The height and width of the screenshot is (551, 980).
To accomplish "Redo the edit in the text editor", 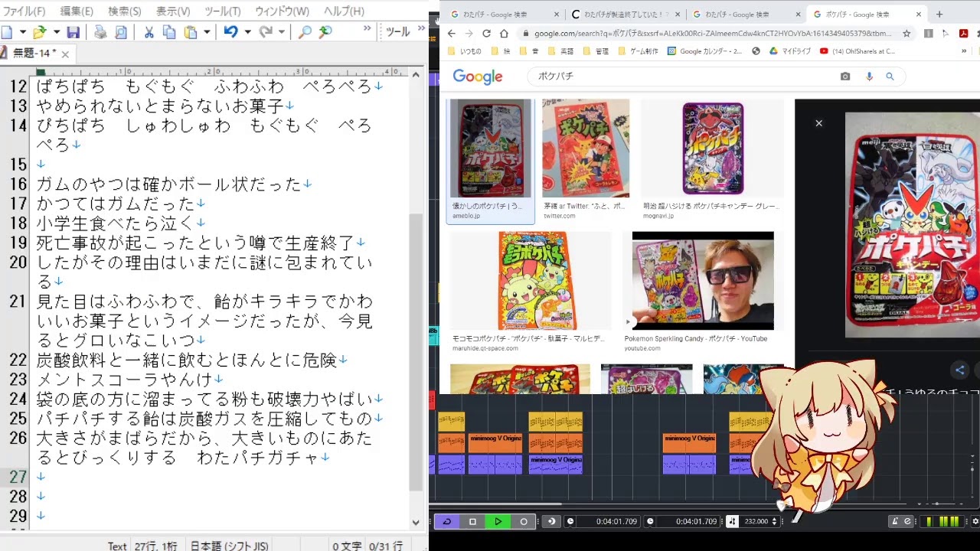I will pos(265,31).
